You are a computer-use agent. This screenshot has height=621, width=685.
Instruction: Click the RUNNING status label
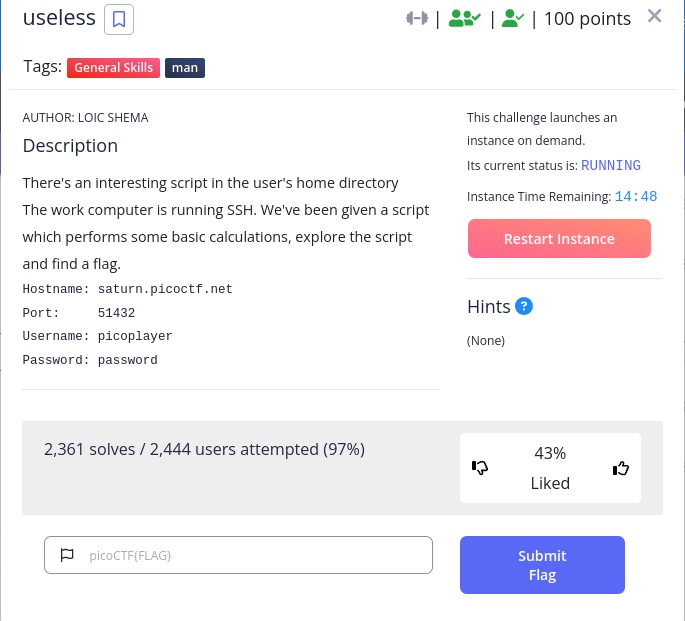(x=611, y=166)
